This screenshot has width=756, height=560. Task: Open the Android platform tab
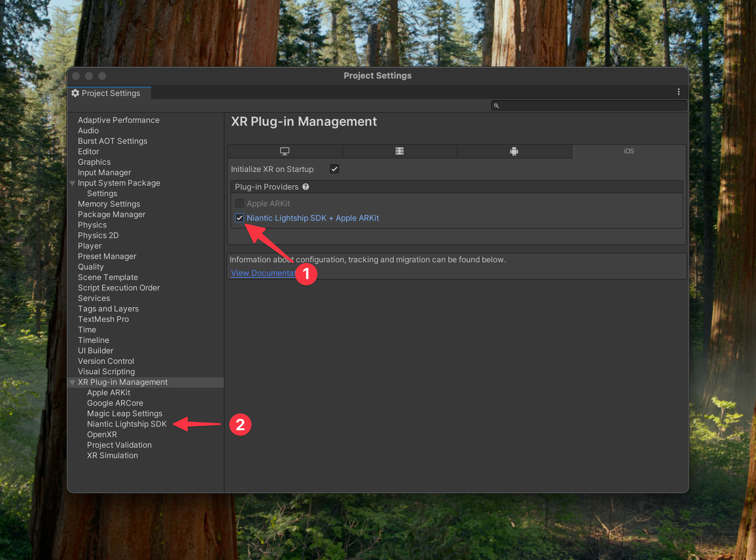tap(514, 151)
